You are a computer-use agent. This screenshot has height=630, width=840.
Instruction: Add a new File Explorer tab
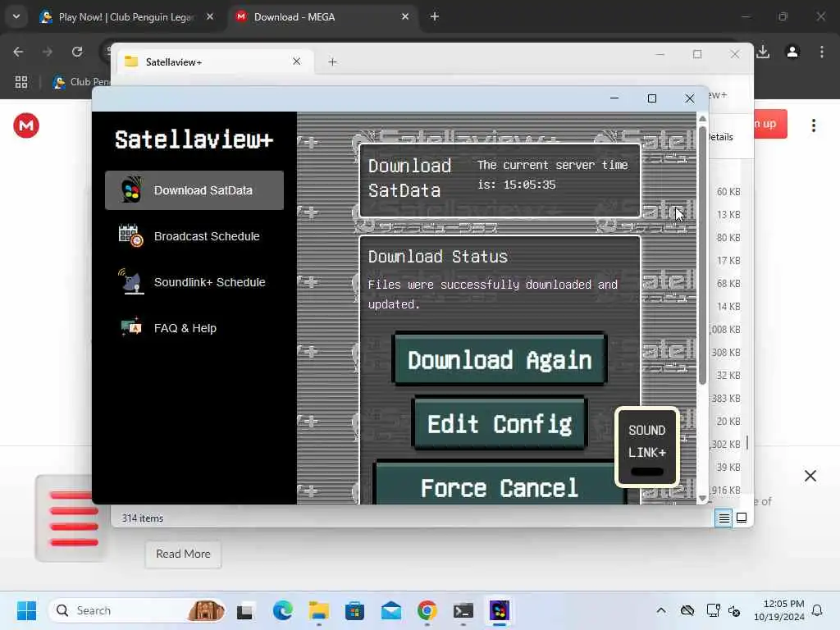332,62
